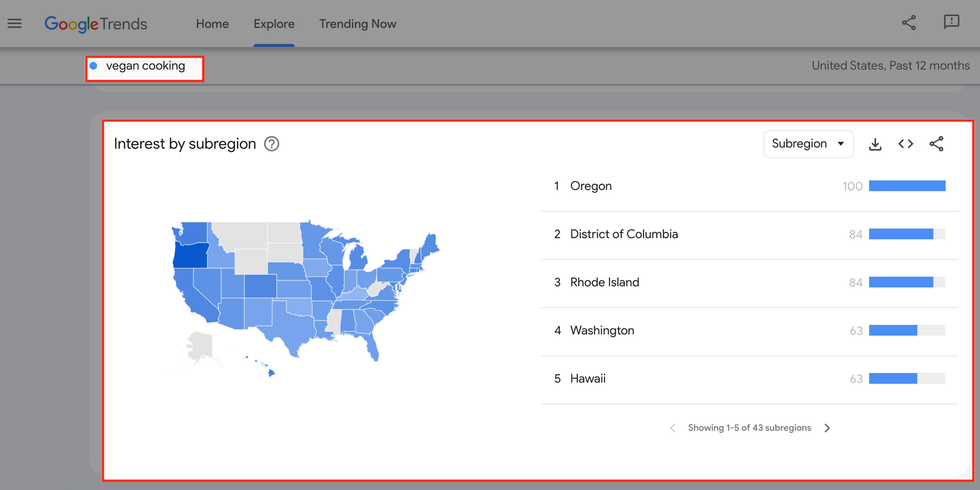Open the Subregion dropdown
This screenshot has width=980, height=490.
(808, 144)
